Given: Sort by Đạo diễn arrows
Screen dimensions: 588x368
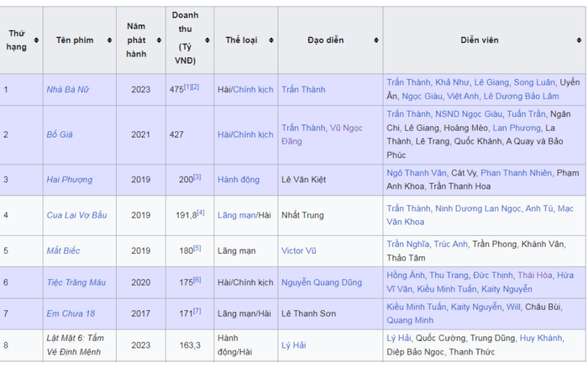Looking at the screenshot, I should pos(376,40).
